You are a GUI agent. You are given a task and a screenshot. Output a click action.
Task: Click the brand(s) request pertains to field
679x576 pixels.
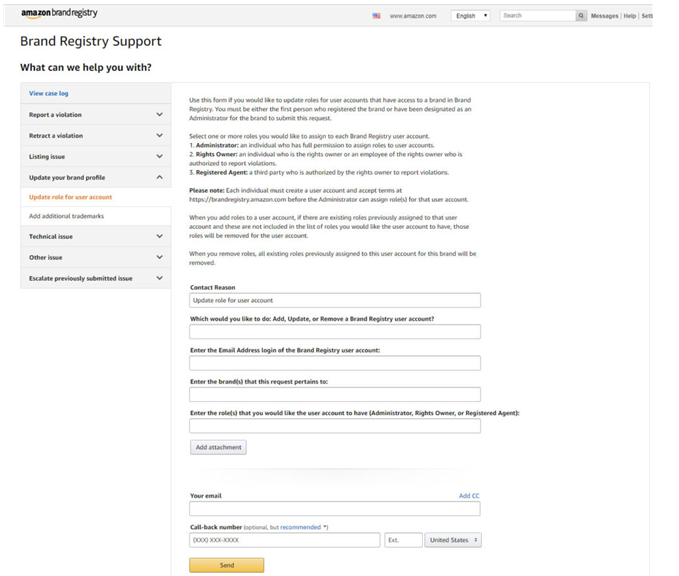335,395
